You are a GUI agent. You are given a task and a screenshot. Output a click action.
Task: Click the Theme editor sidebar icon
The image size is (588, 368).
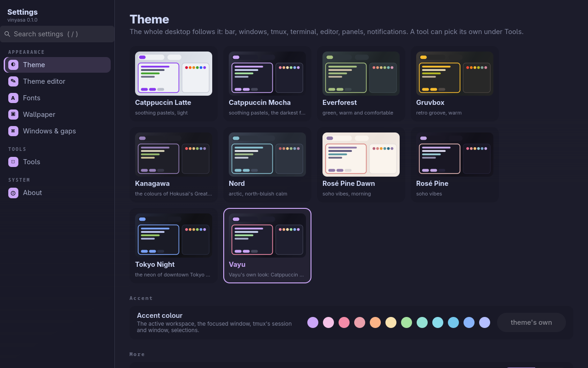pyautogui.click(x=13, y=81)
